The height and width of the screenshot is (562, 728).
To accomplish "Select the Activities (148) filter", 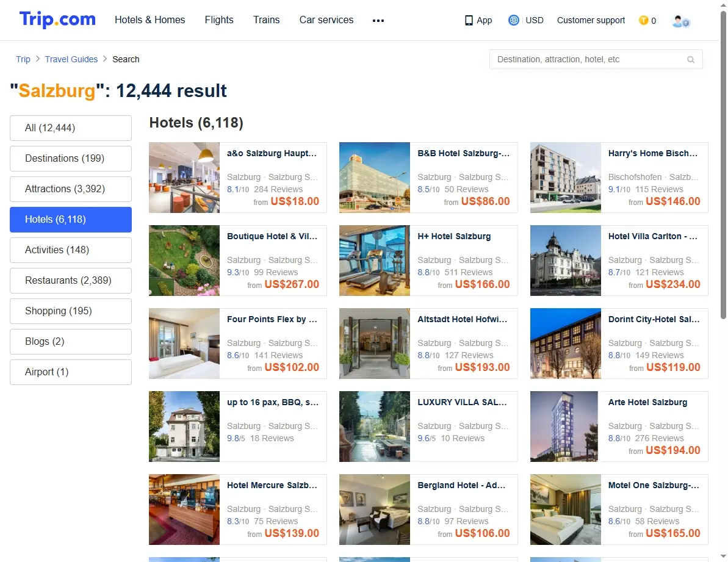I will pos(71,250).
